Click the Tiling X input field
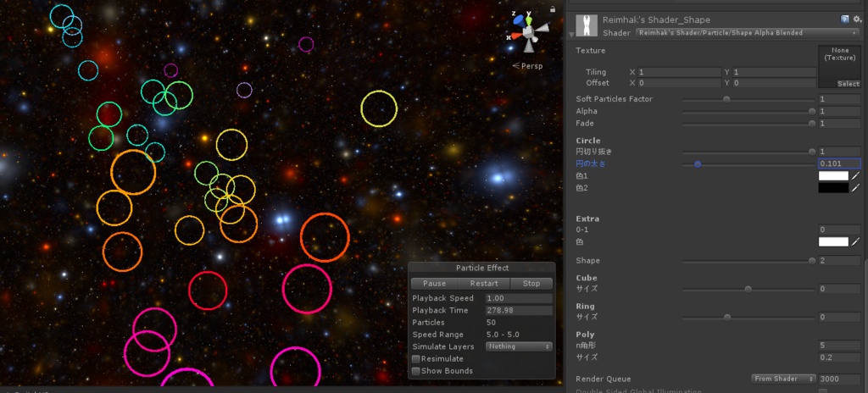This screenshot has height=393, width=868. [679, 73]
